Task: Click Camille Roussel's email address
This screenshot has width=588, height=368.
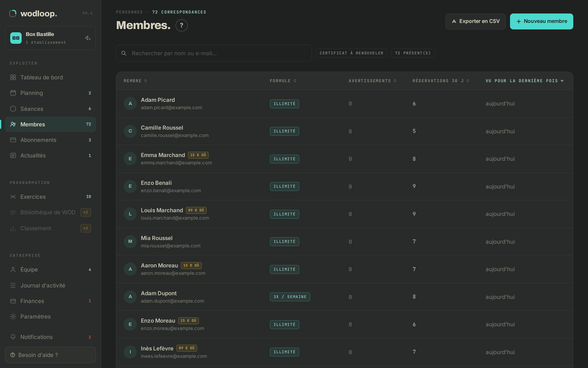Action: [175, 135]
